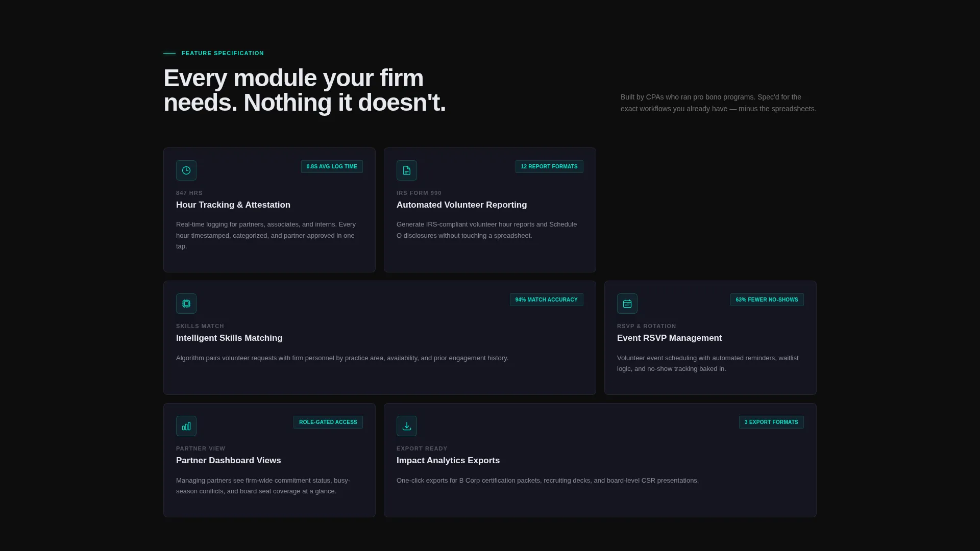Screen dimensions: 980x551
Task: Click description starting 'Volunteer event scheduling'
Action: click(x=708, y=363)
